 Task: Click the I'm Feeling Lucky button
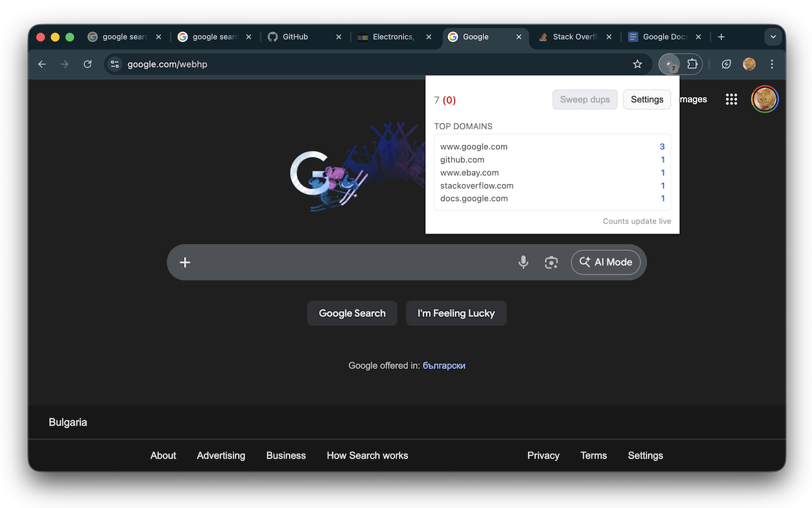tap(456, 313)
